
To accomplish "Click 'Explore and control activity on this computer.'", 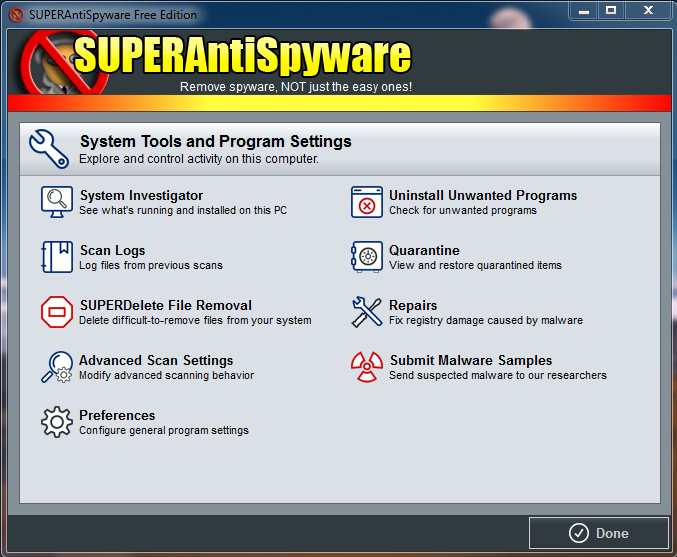I will (199, 159).
